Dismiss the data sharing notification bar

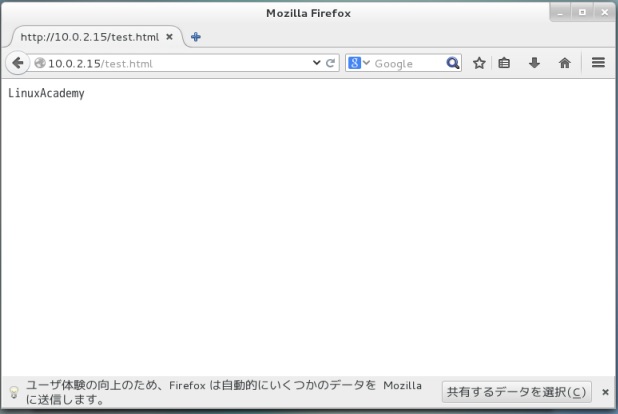click(x=605, y=392)
